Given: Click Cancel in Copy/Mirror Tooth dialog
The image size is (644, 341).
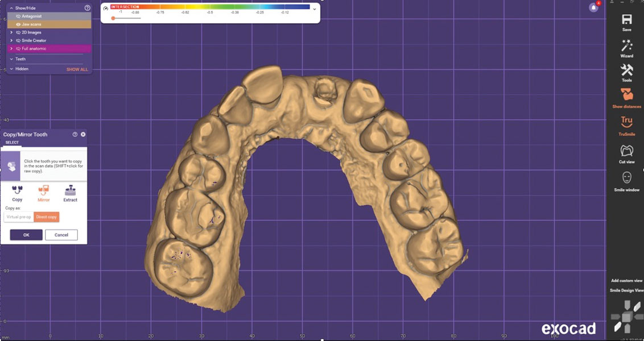Looking at the screenshot, I should pos(61,235).
